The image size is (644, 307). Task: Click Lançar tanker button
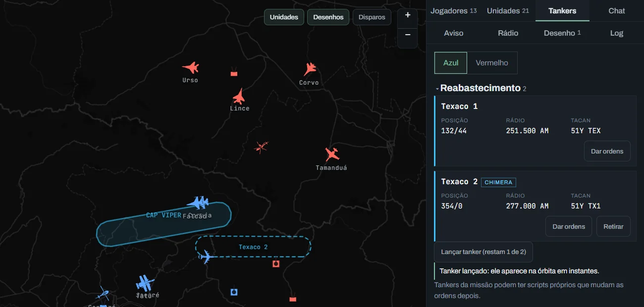483,252
